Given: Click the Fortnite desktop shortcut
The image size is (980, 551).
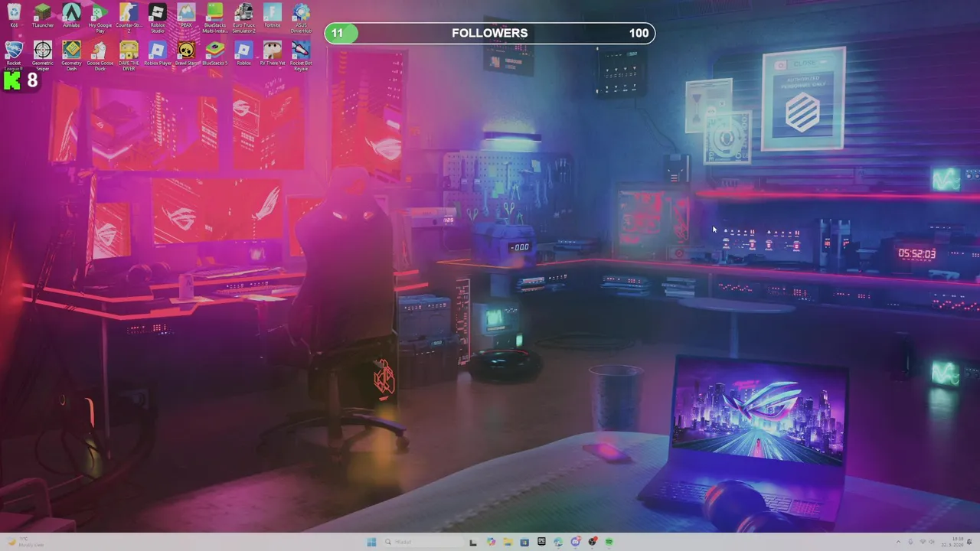Looking at the screenshot, I should pyautogui.click(x=273, y=16).
